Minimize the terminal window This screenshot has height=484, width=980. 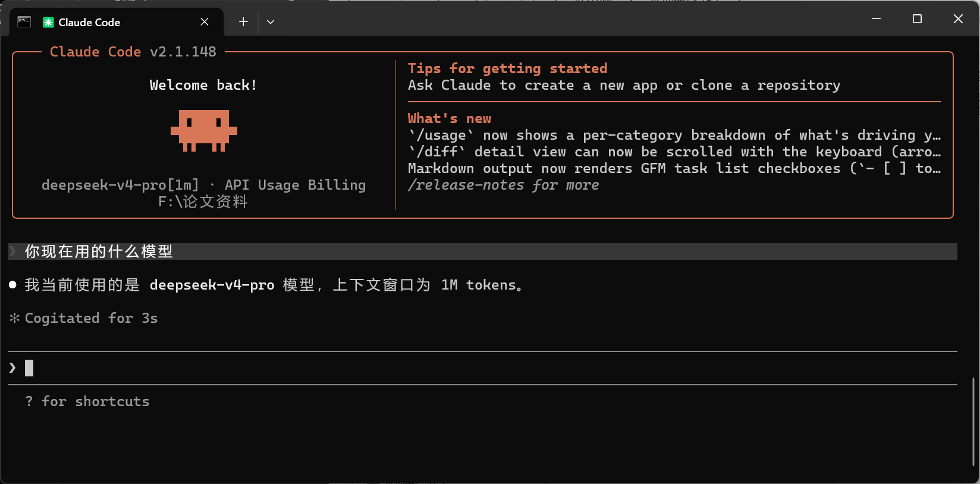coord(876,18)
